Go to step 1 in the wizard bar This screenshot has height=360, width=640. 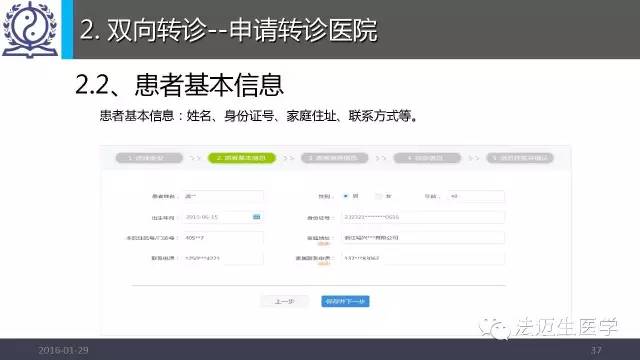pos(149,158)
